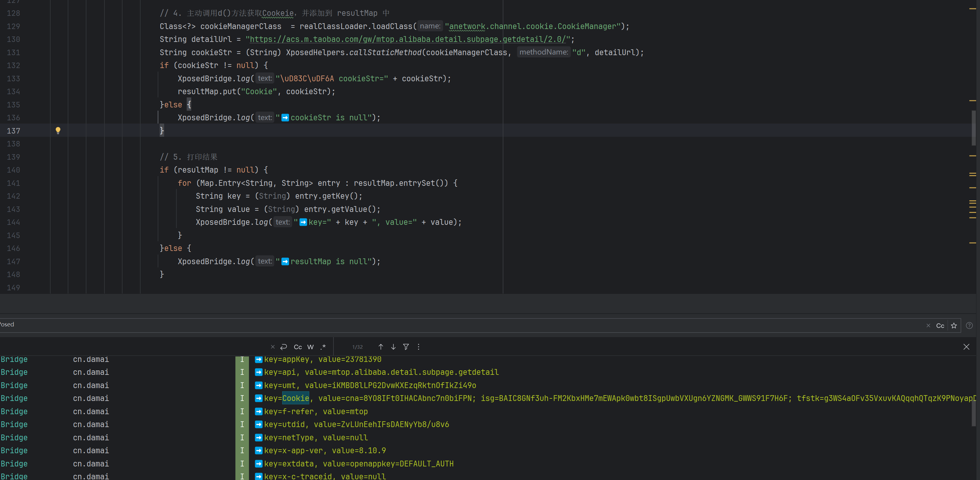
Task: Click line number 137 in the gutter
Action: (13, 131)
